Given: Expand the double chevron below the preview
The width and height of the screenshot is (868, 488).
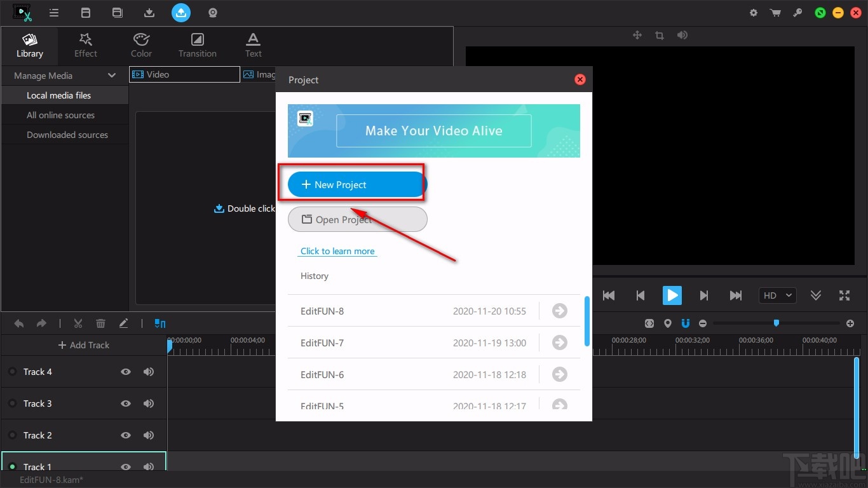Looking at the screenshot, I should [x=816, y=295].
